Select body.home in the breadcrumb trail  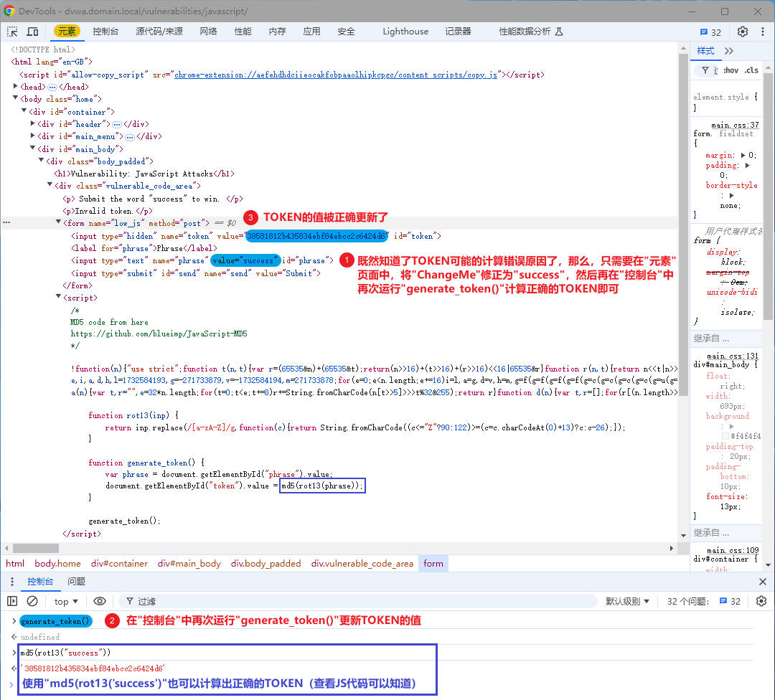click(x=57, y=564)
